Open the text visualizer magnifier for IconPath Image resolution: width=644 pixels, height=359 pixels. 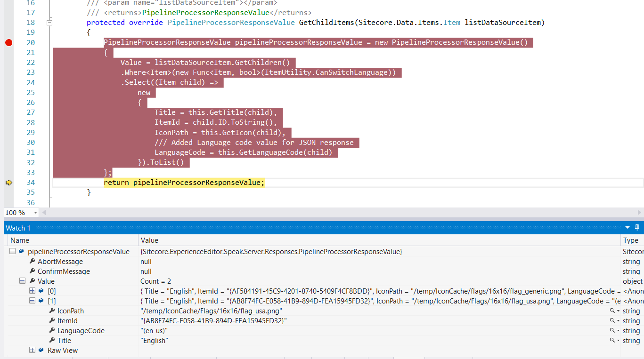click(x=612, y=311)
